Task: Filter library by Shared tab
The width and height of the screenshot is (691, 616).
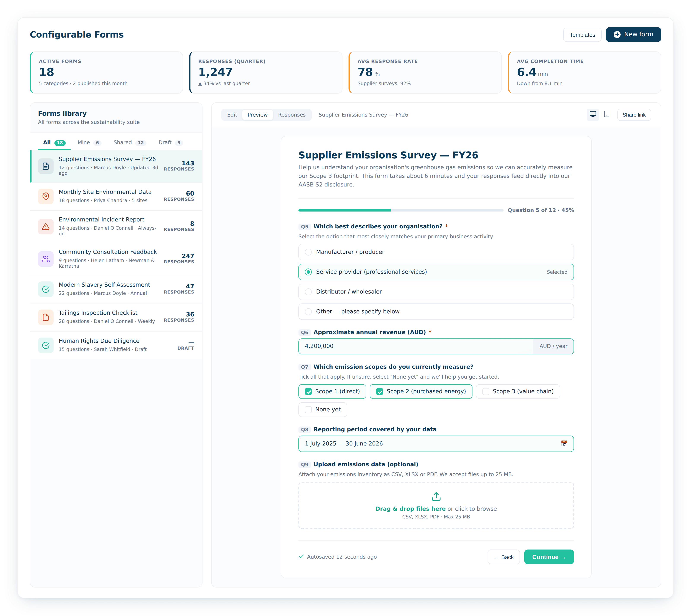Action: pos(129,142)
